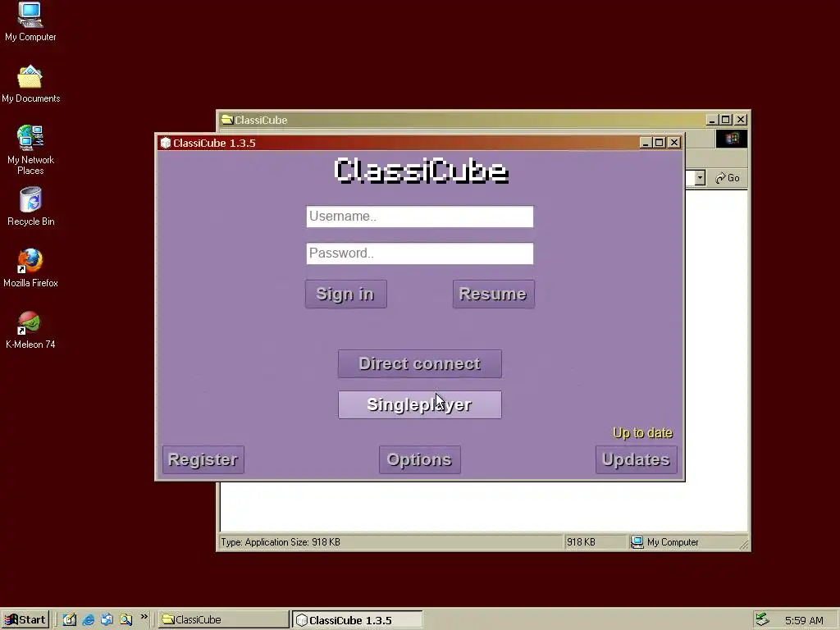The height and width of the screenshot is (630, 840).
Task: Click My Computer zone icon in status bar
Action: click(x=637, y=542)
